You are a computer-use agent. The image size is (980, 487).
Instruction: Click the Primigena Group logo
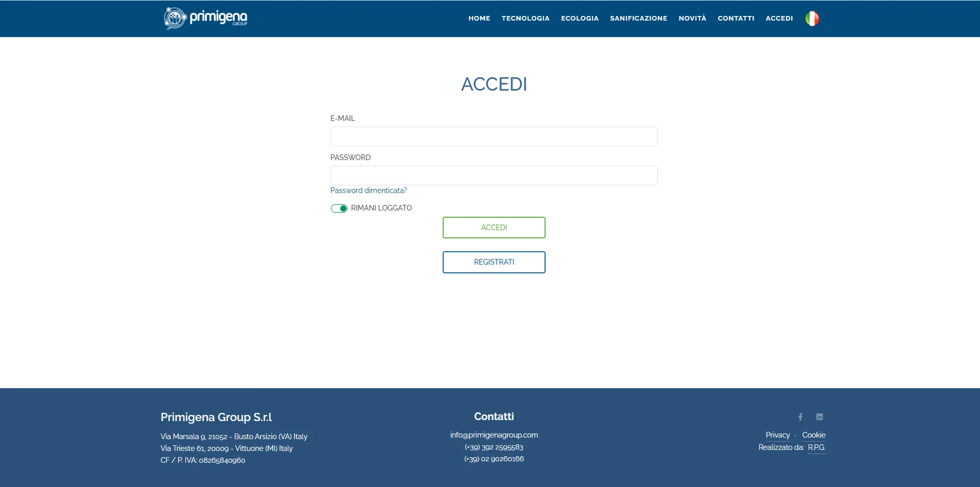(206, 18)
